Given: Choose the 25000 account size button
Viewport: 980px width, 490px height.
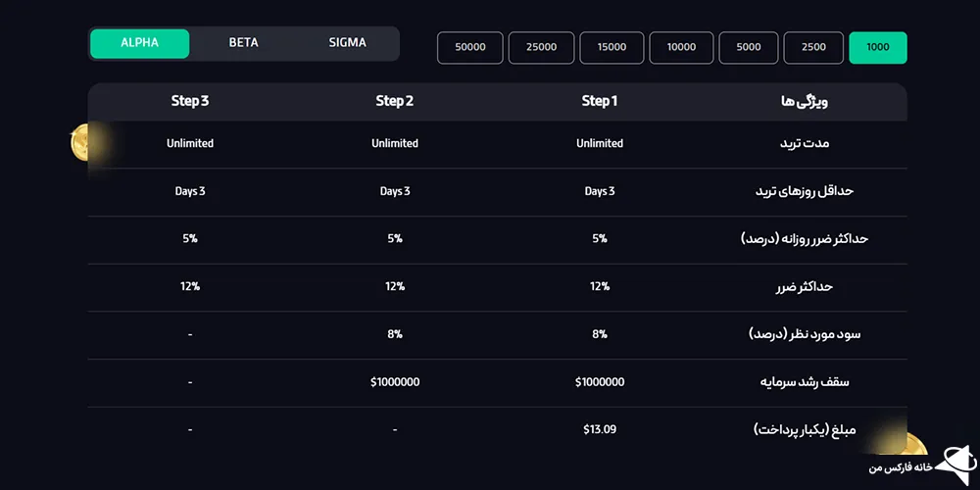Looking at the screenshot, I should [541, 47].
